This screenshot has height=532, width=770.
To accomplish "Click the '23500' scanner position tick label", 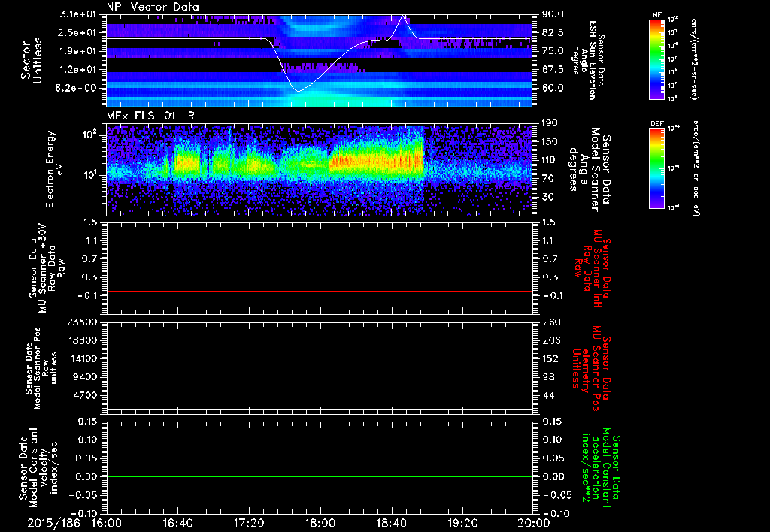I will (x=83, y=322).
